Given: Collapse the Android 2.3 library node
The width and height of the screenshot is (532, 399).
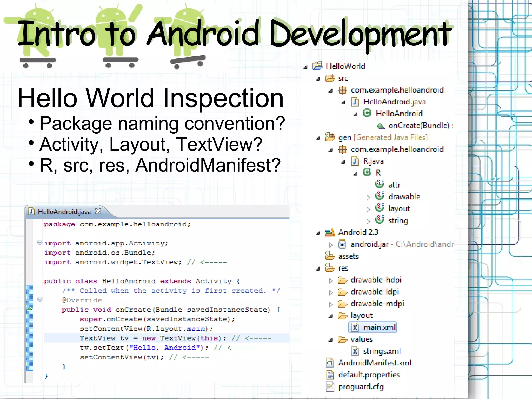Looking at the screenshot, I should pyautogui.click(x=318, y=233).
